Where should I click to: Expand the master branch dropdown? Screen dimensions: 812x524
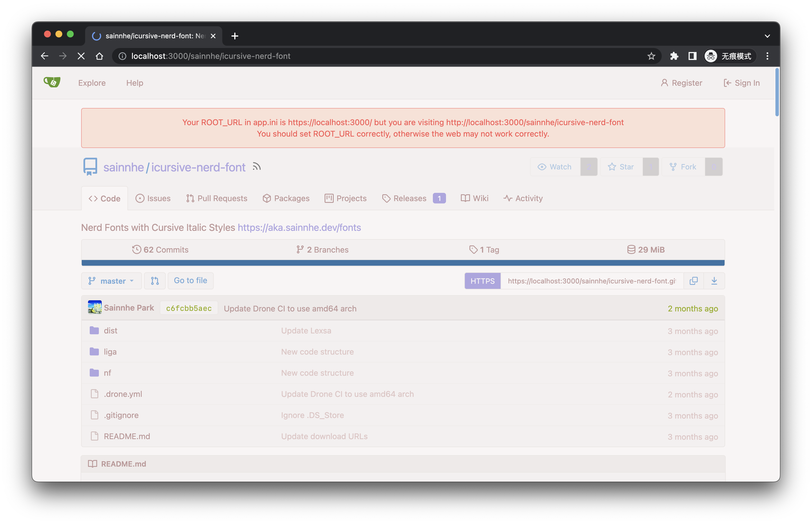111,281
